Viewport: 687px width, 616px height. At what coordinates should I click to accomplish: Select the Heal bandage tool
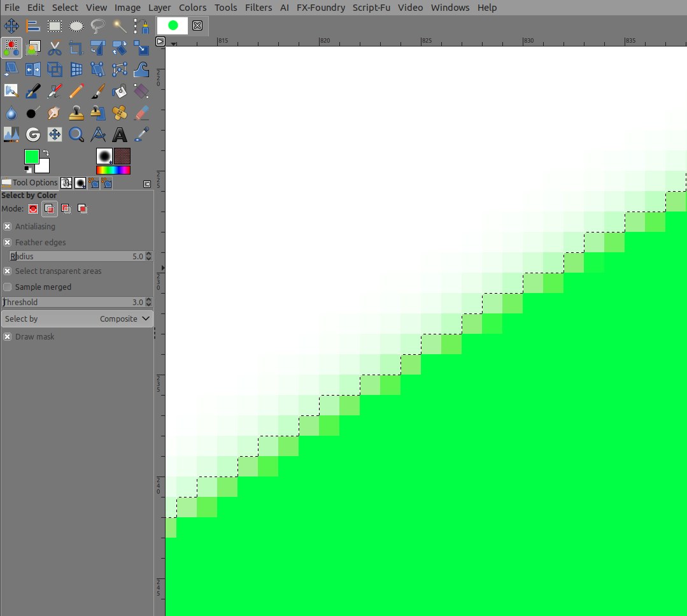[x=119, y=113]
